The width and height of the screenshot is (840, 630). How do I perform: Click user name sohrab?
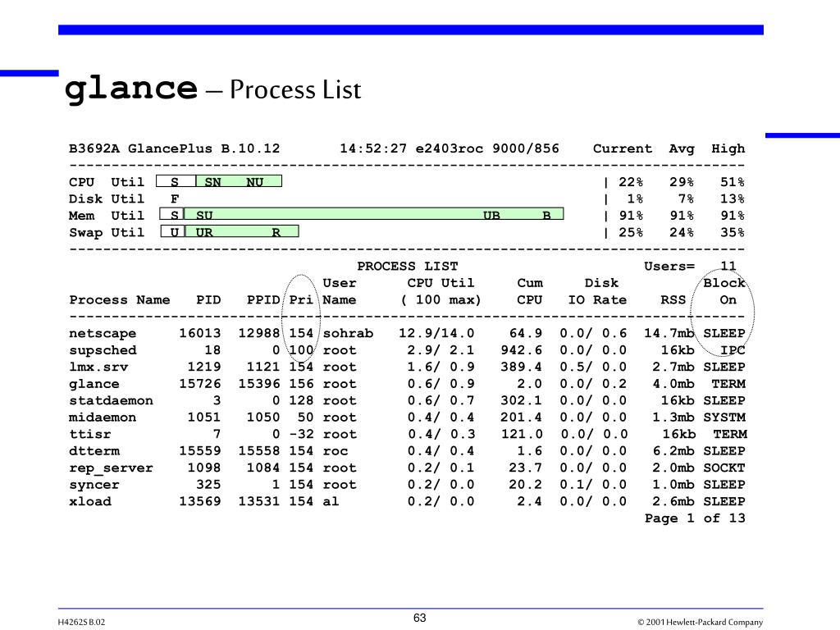tap(348, 333)
